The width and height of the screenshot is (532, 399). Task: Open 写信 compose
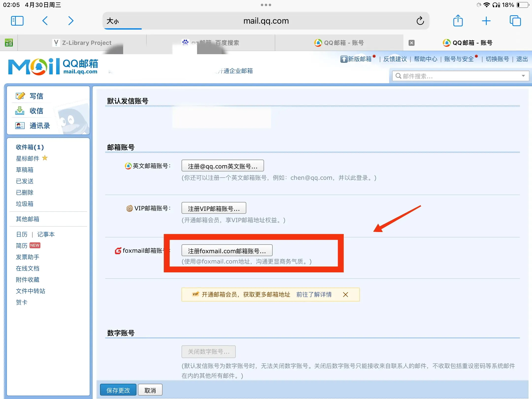click(36, 96)
